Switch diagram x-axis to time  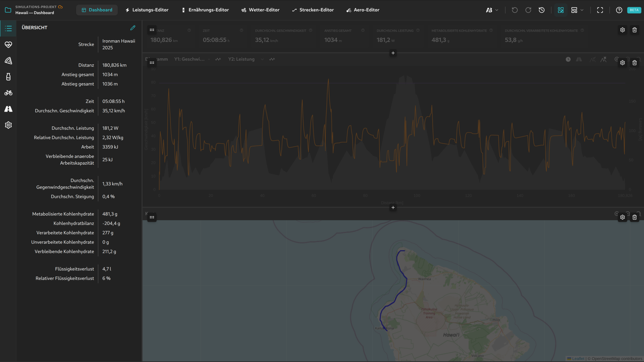click(x=568, y=59)
